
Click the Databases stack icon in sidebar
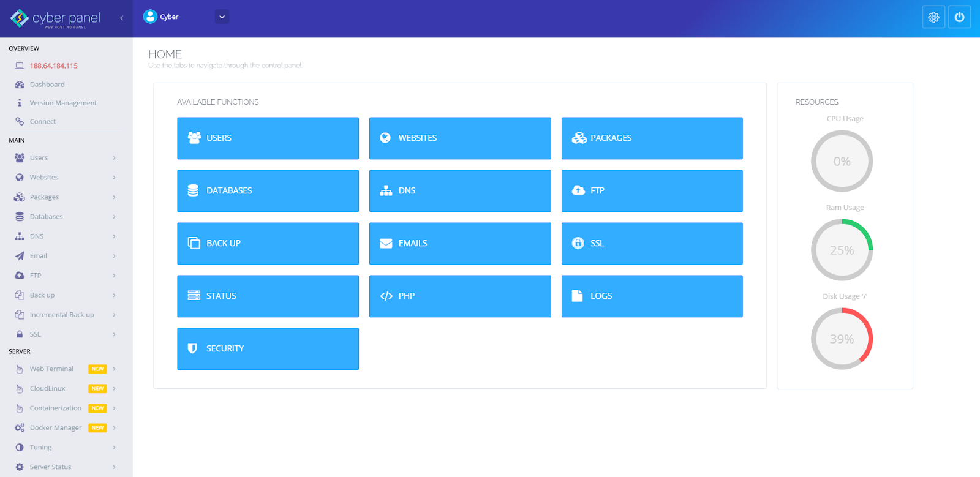[20, 217]
